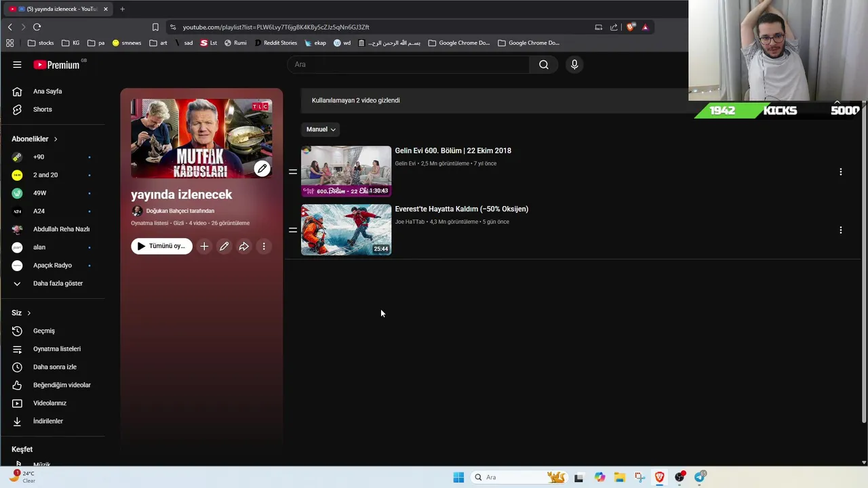Open File Explorer from taskbar
868x488 pixels.
pos(620,477)
